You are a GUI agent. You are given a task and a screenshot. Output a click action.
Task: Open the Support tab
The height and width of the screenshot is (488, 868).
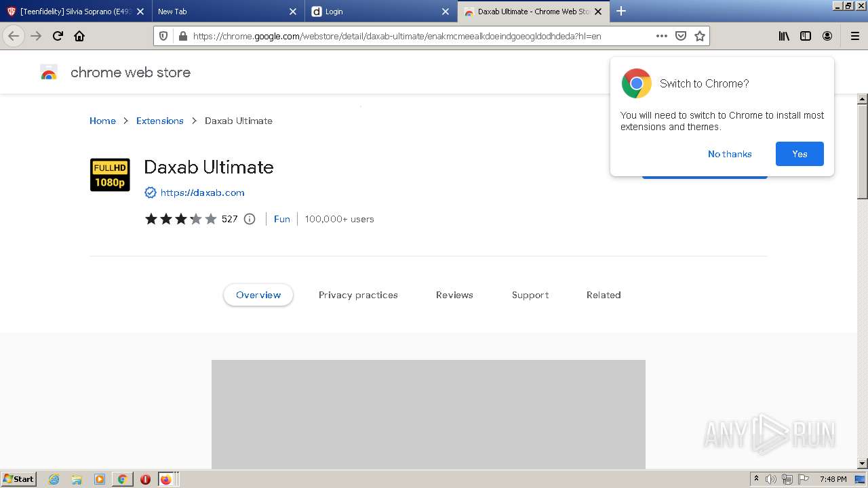pos(530,295)
